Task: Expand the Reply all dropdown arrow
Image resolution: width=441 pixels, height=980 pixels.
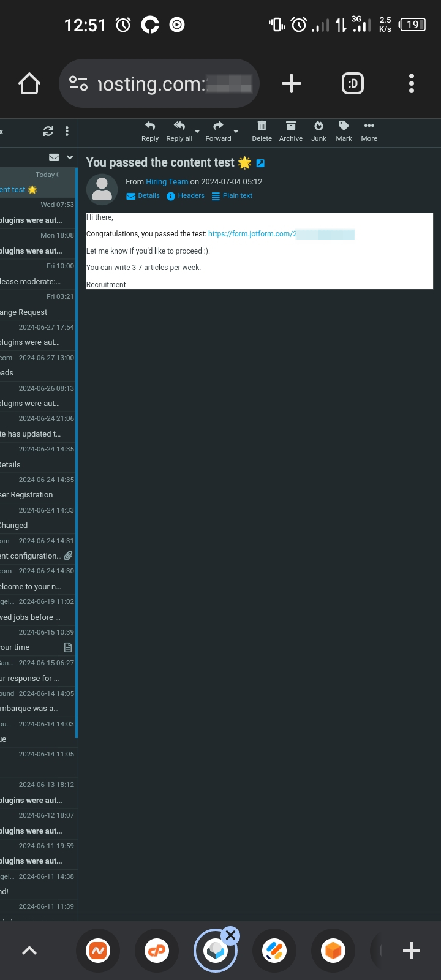Action: [x=197, y=131]
